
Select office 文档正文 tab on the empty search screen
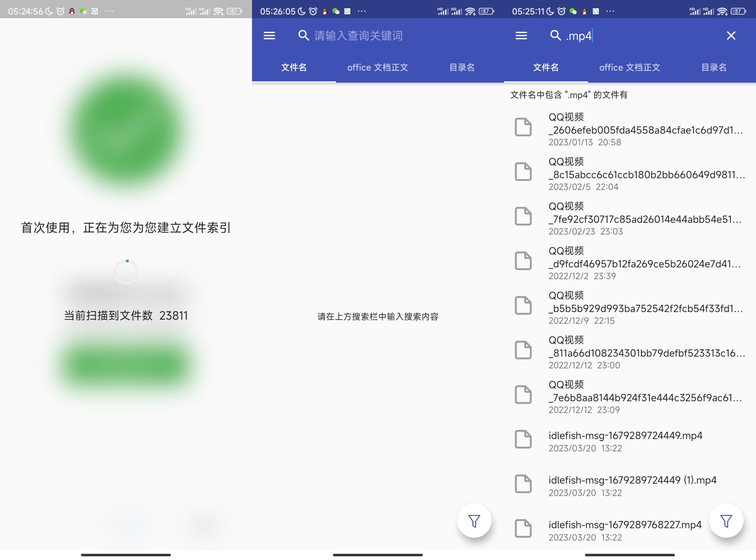[x=378, y=68]
